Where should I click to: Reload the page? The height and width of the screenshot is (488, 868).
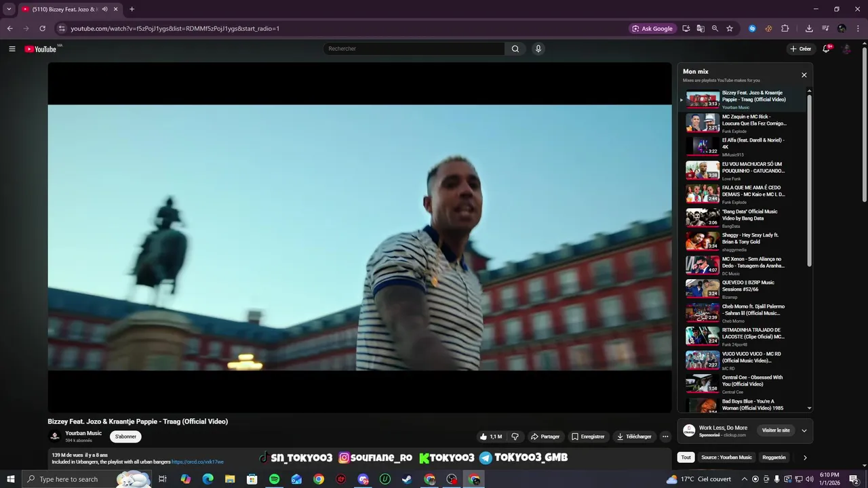point(42,28)
